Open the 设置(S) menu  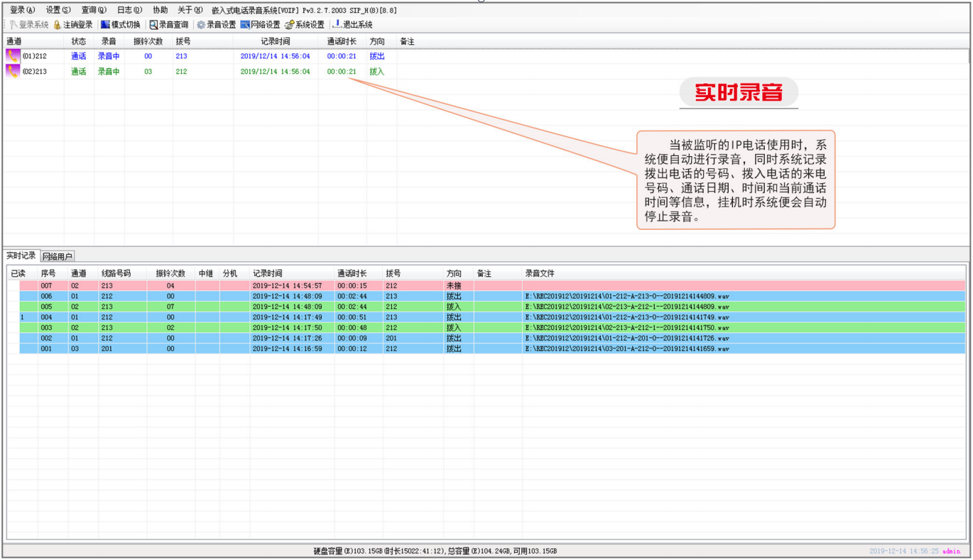58,10
